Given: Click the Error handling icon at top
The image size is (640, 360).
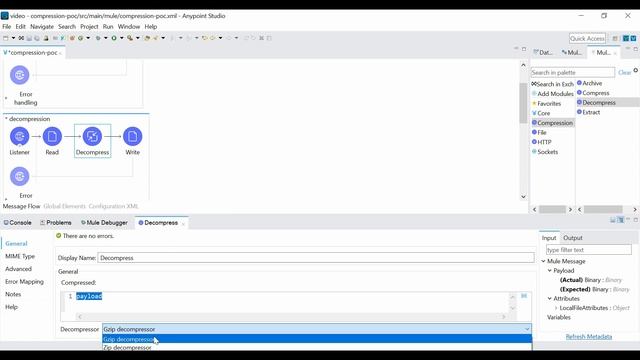Looking at the screenshot, I should click(x=19, y=75).
